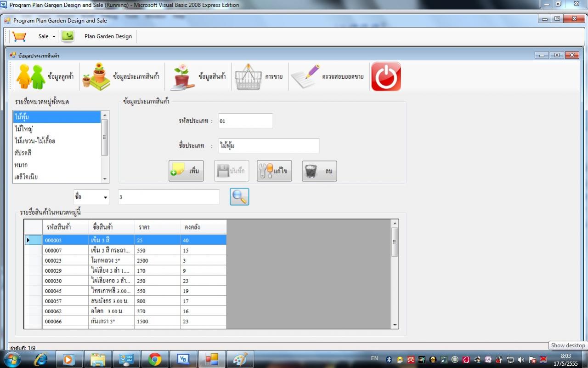This screenshot has height=368, width=588.
Task: Click the บันทึก save button
Action: (232, 171)
